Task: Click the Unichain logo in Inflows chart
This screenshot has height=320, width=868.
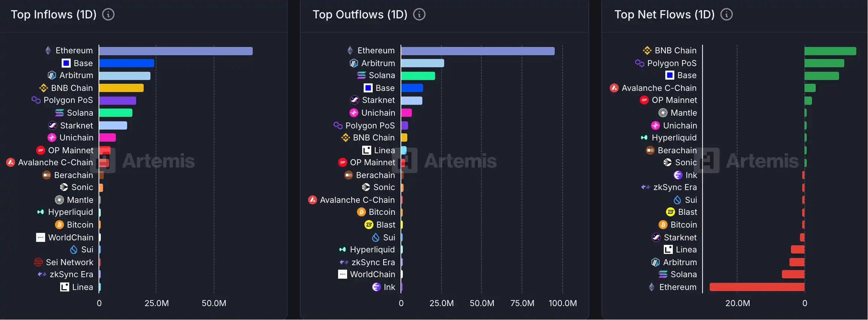Action: tap(52, 138)
